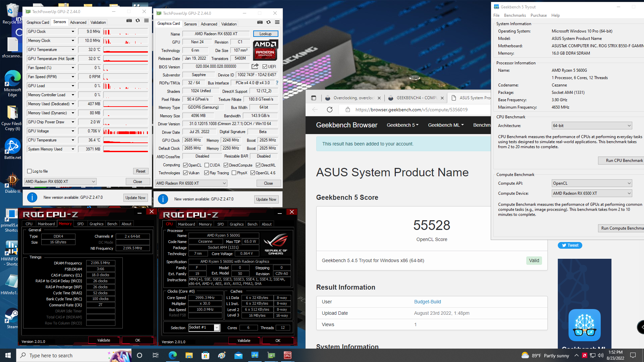Open Steam desktop icon
Image resolution: width=644 pixels, height=362 pixels.
pos(12,318)
